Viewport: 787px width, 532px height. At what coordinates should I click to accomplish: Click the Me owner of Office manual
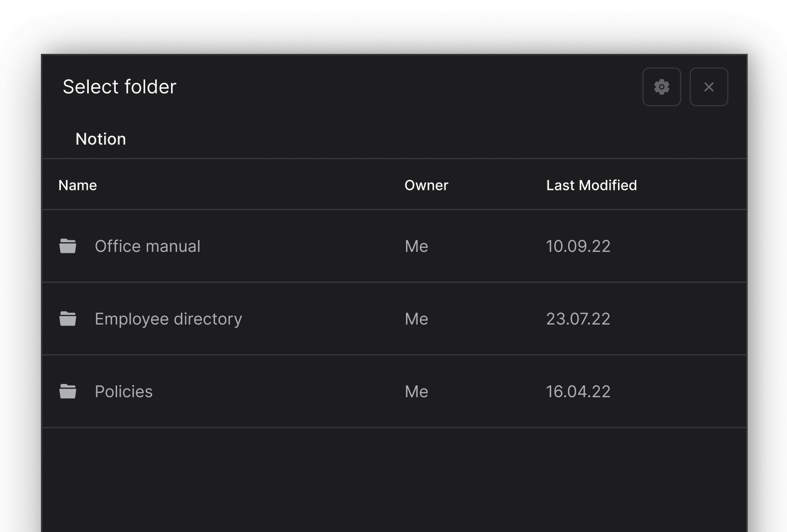click(416, 246)
